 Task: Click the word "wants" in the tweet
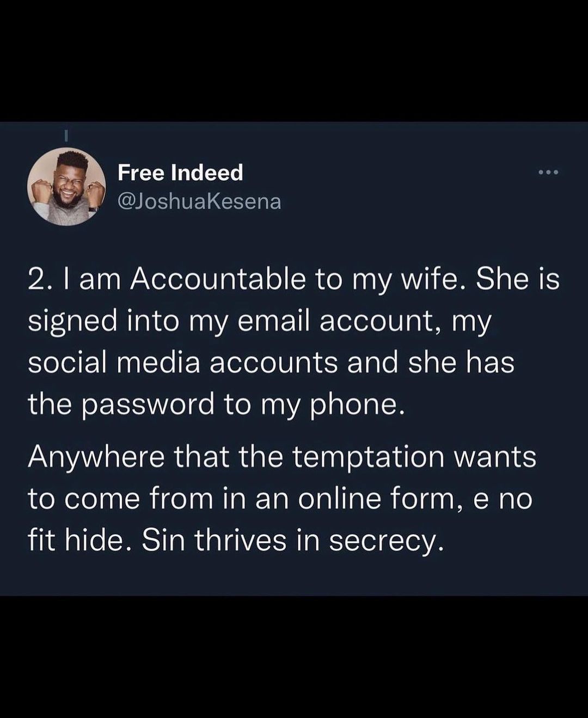[495, 456]
